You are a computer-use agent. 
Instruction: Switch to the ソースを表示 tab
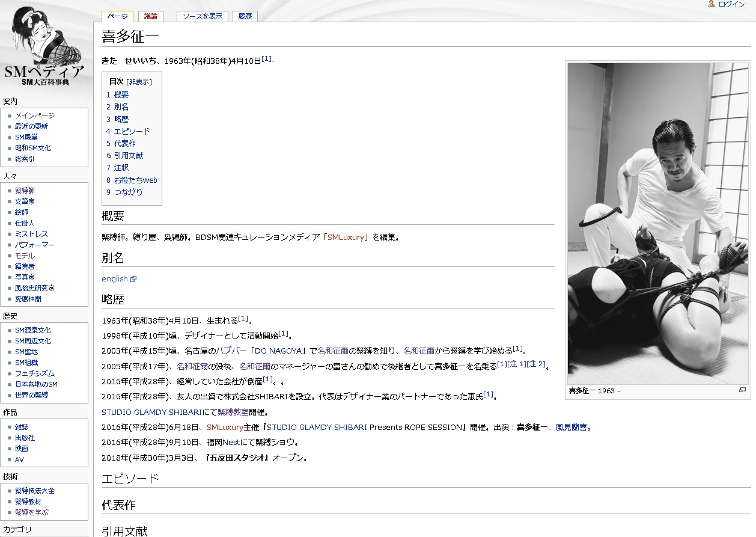tap(202, 16)
